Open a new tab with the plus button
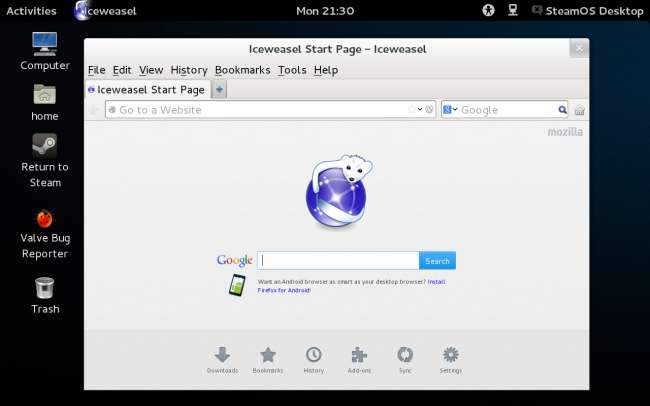This screenshot has height=406, width=650. 219,89
